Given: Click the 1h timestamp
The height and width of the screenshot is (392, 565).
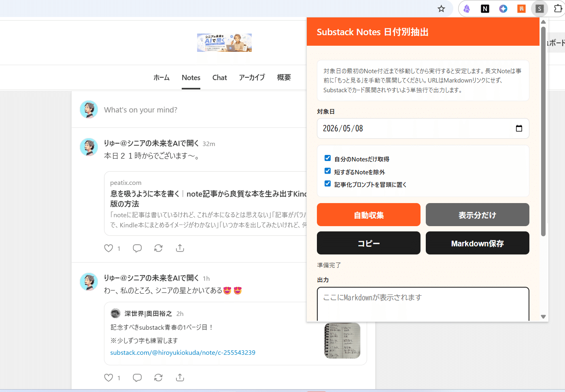Looking at the screenshot, I should (206, 278).
